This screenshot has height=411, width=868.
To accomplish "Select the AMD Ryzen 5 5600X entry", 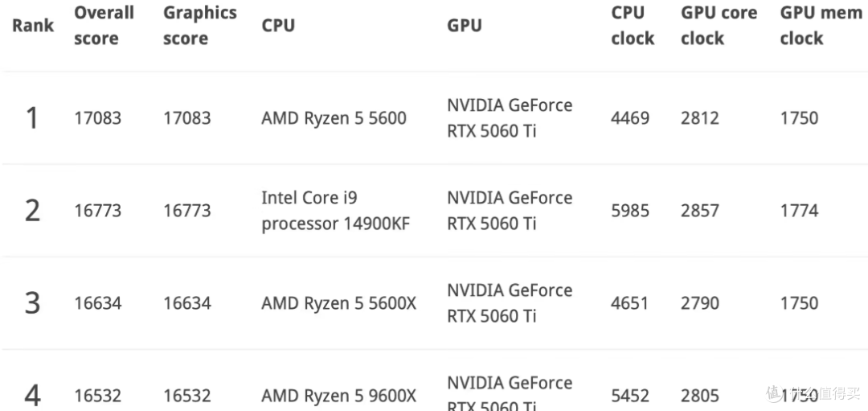I will click(338, 303).
